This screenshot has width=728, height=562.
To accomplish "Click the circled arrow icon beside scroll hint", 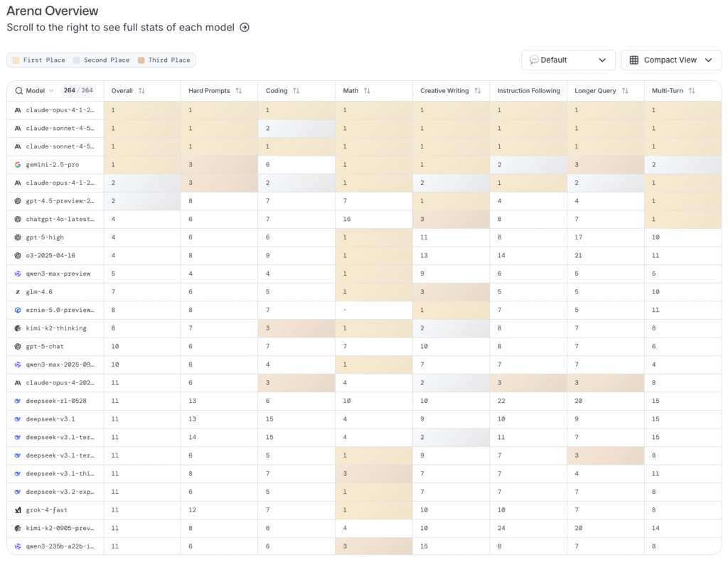I will click(245, 28).
